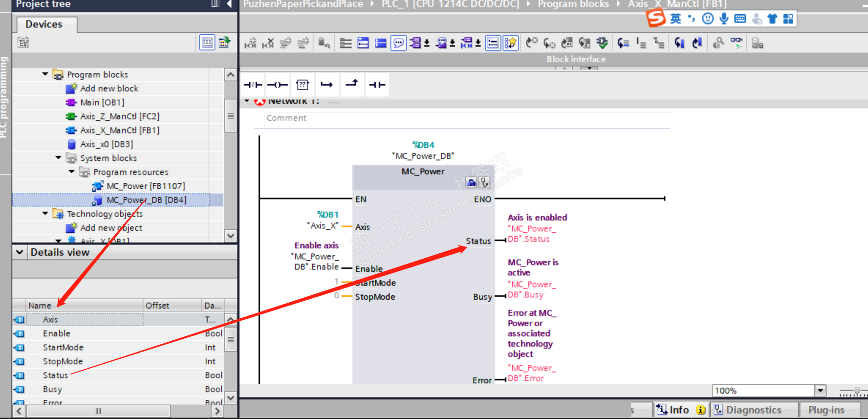Open a branch in the ladder network
This screenshot has width=868, height=419.
327,85
